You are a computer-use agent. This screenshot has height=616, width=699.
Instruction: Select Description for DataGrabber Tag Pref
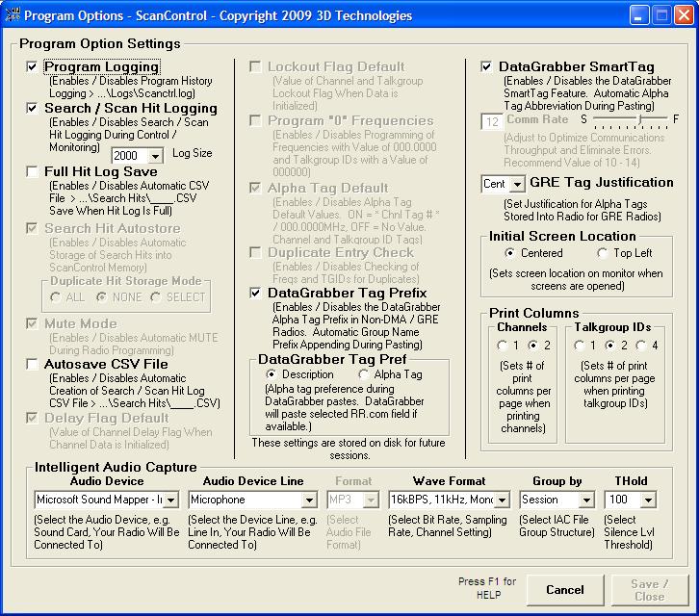coord(271,374)
